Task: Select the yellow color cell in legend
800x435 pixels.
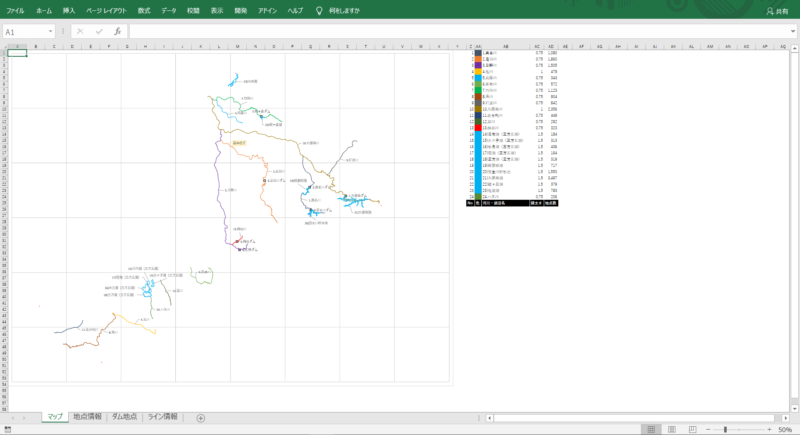Action: [478, 71]
